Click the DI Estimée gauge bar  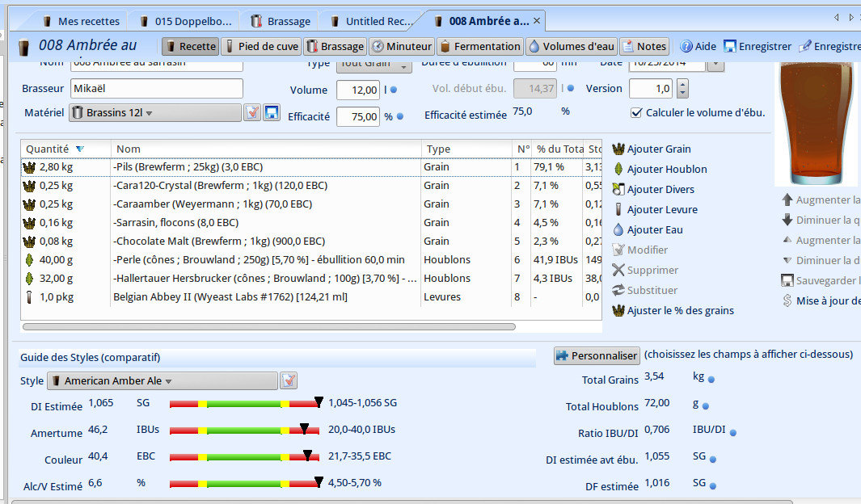tap(245, 404)
